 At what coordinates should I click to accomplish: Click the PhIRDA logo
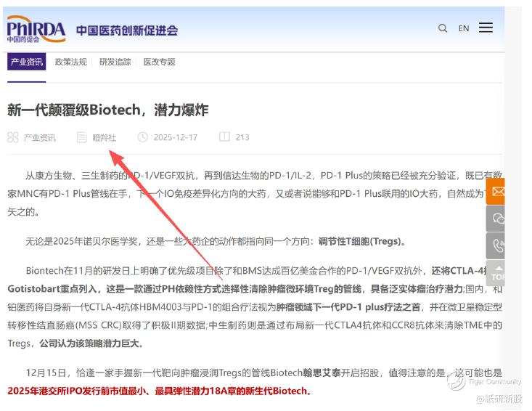tap(36, 30)
